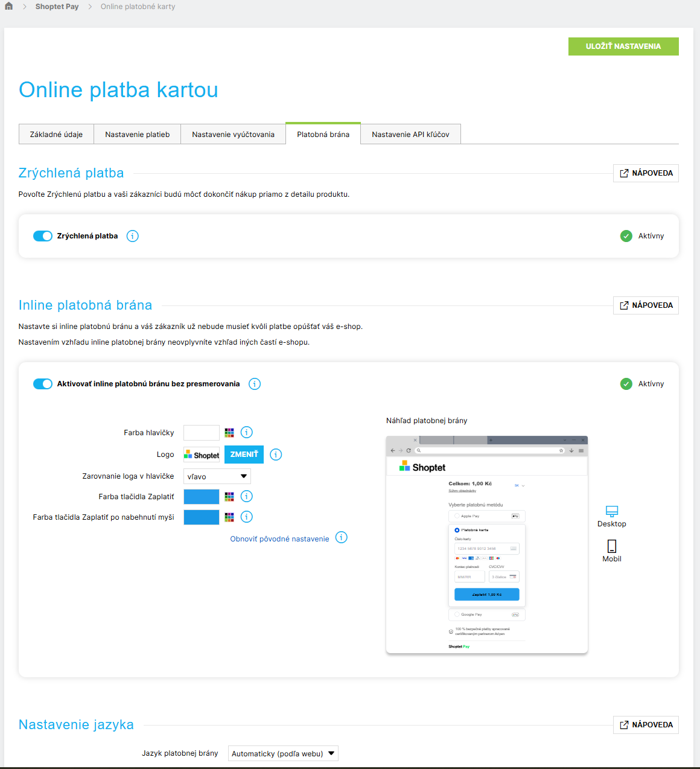Save settings with Uložiť nastavenia button
700x769 pixels.
point(623,46)
